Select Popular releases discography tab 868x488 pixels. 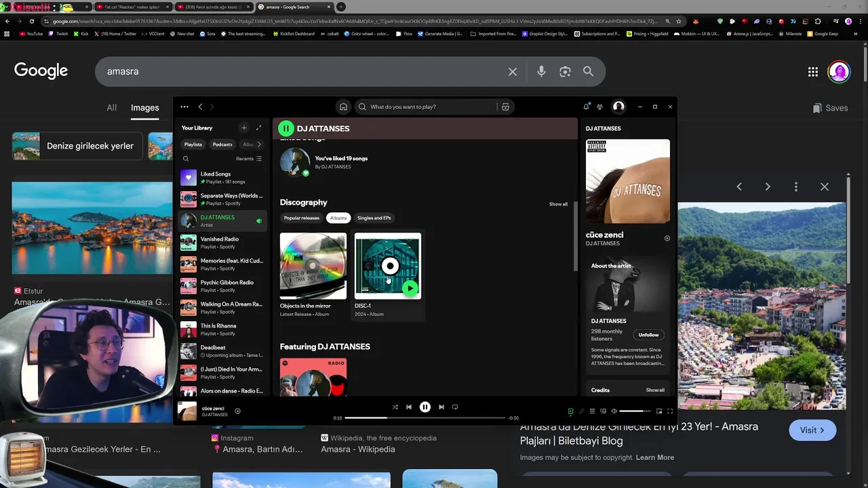click(x=302, y=218)
